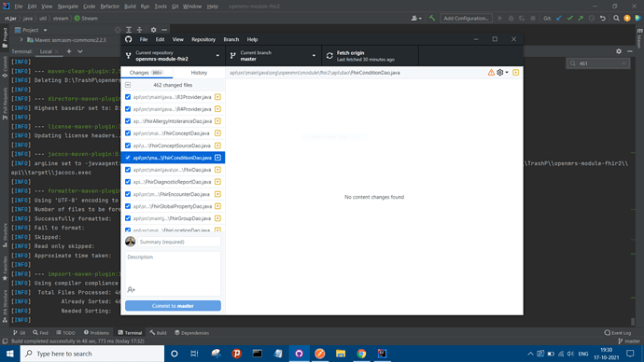Click Search Everywhere magnifier in IntelliJ toolbar

click(x=616, y=18)
